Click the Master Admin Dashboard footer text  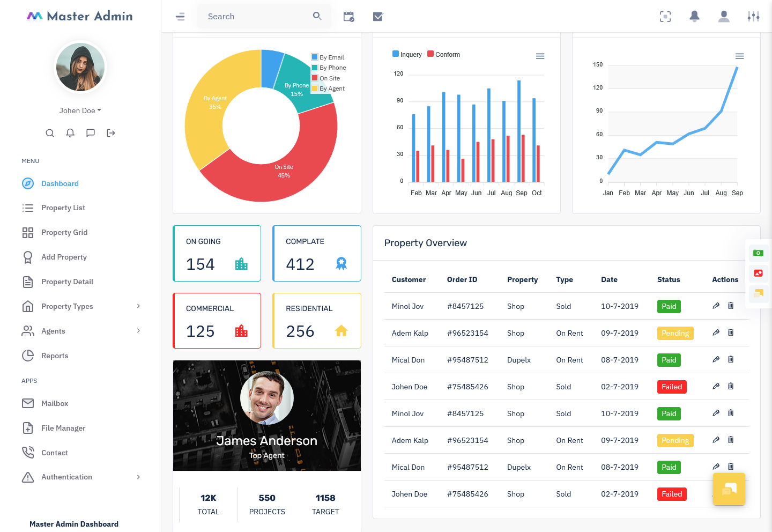click(x=74, y=524)
